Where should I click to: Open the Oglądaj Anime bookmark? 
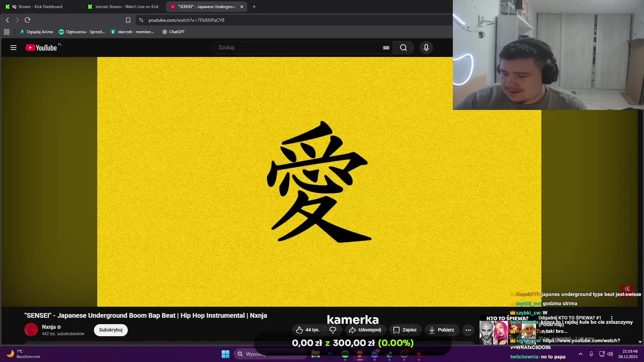[x=36, y=32]
